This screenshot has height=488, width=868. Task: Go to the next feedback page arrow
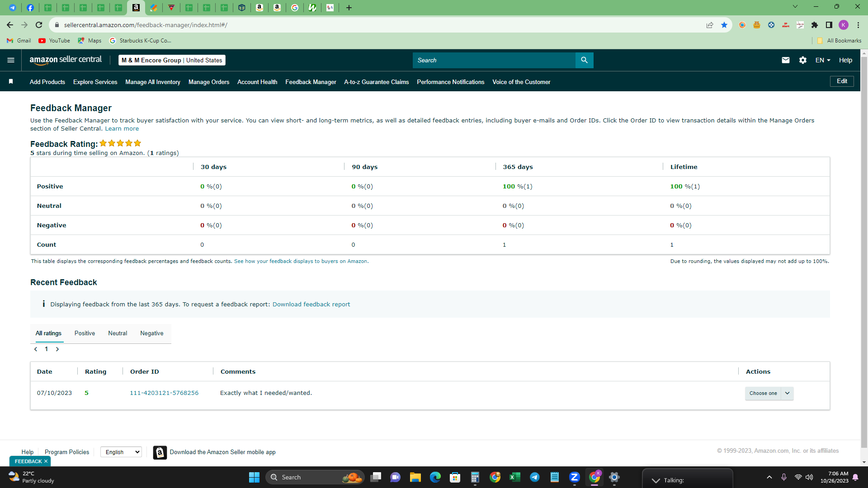point(57,349)
